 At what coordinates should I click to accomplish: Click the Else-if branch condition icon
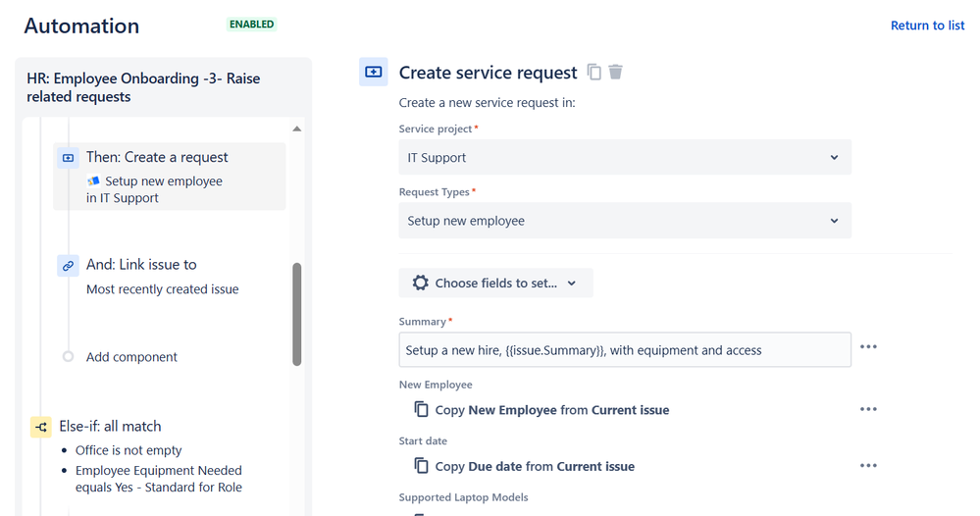point(40,427)
